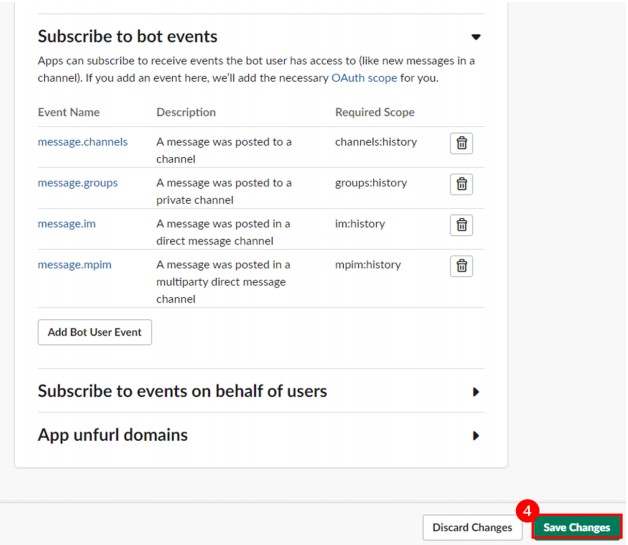Open the message.groups event link

point(78,183)
